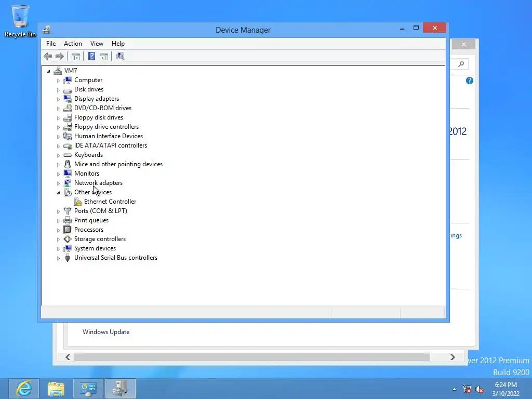The image size is (532, 399).
Task: Collapse the VM7 root node
Action: click(x=48, y=71)
